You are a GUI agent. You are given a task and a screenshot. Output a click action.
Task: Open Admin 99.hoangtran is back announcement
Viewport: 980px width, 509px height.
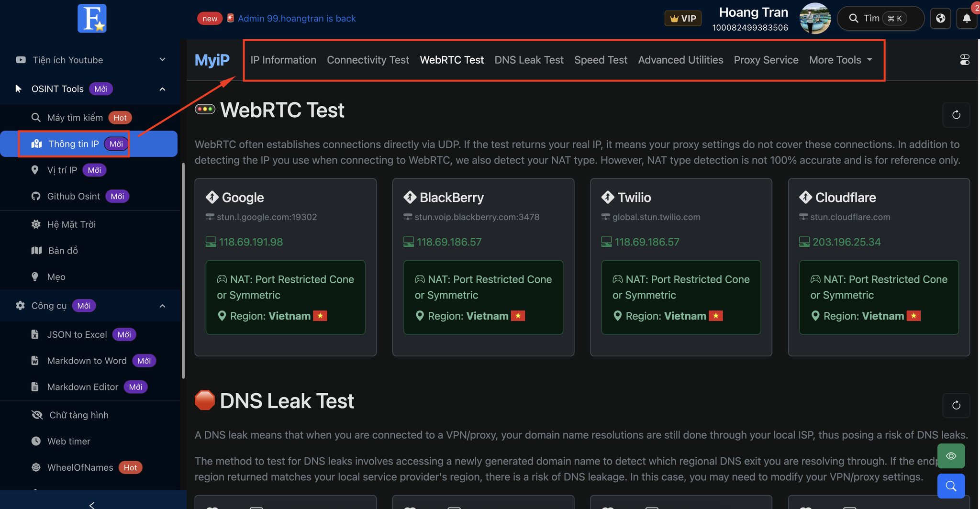coord(297,18)
